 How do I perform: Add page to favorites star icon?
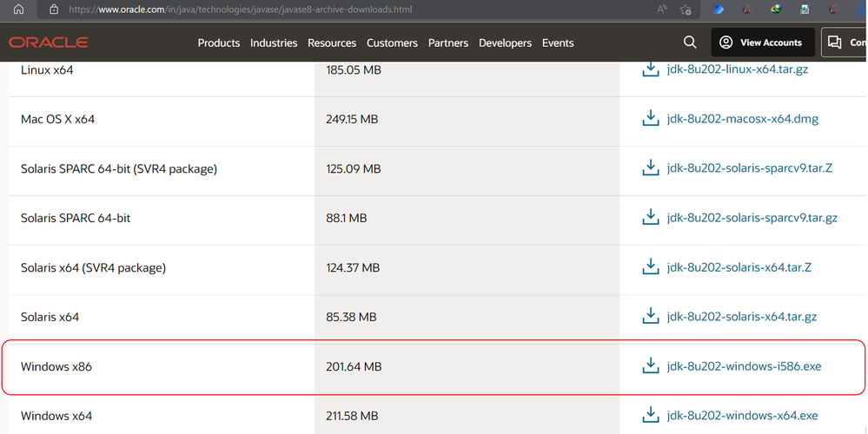coord(686,10)
